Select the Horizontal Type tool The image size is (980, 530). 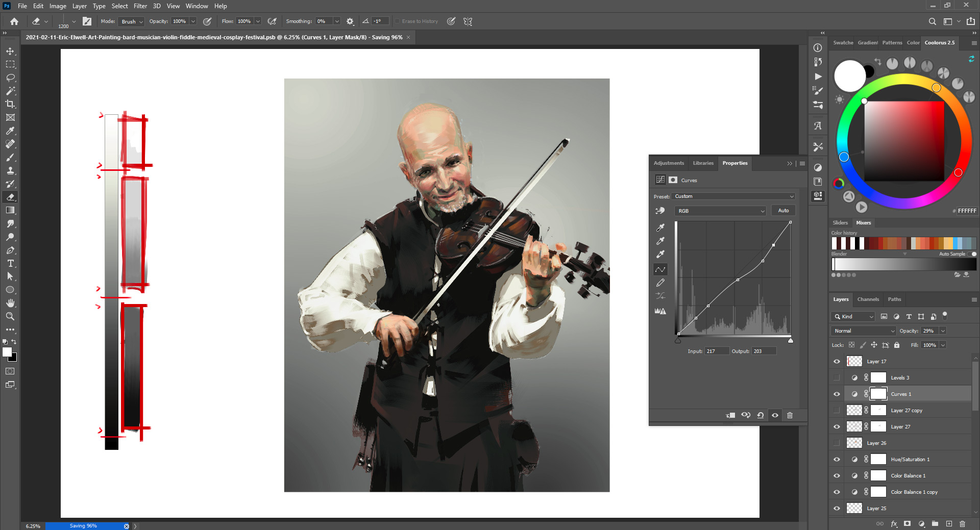(x=10, y=263)
